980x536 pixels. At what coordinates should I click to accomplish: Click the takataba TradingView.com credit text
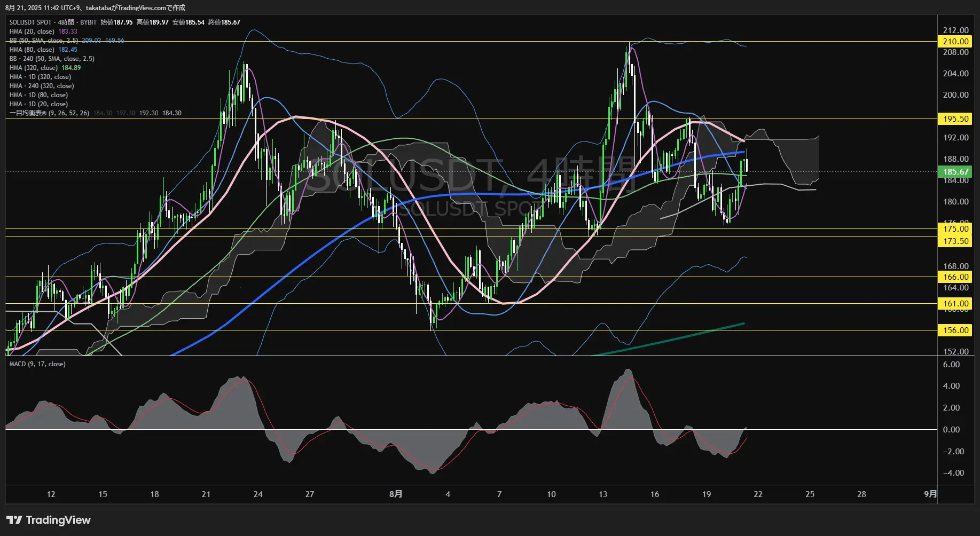tap(135, 7)
